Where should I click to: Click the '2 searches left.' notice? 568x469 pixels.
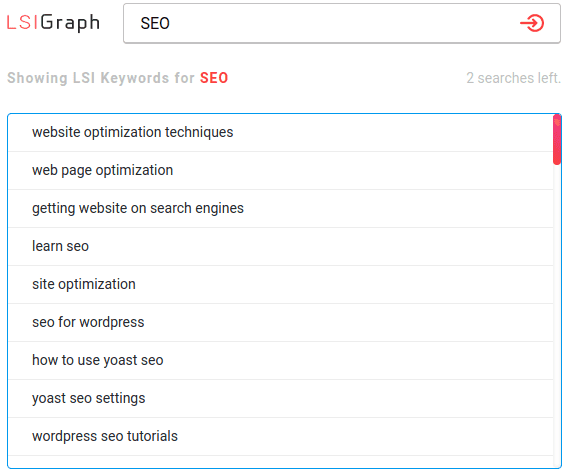coord(513,78)
